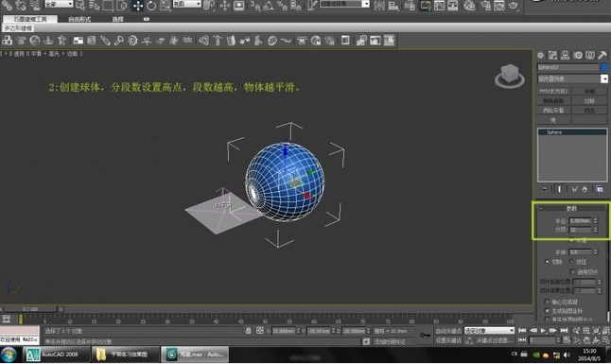Toggle the selection lock icon in status bar

coord(248,331)
